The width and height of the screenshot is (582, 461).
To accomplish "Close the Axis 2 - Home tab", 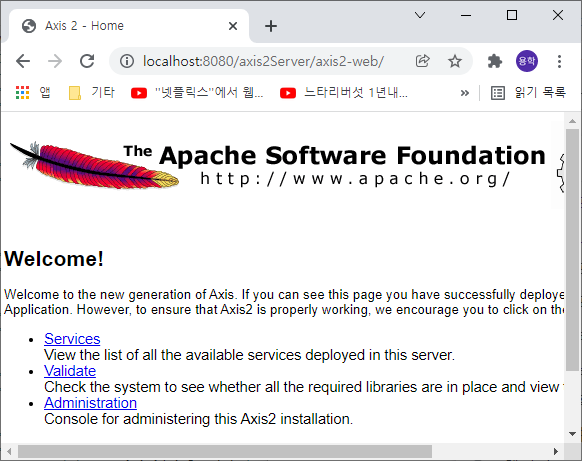I will (x=233, y=26).
